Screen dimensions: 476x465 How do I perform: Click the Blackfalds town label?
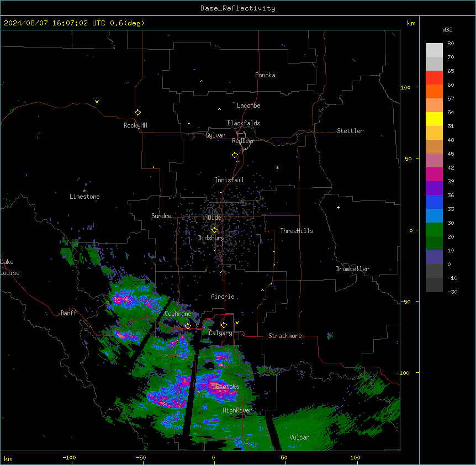[x=244, y=123]
